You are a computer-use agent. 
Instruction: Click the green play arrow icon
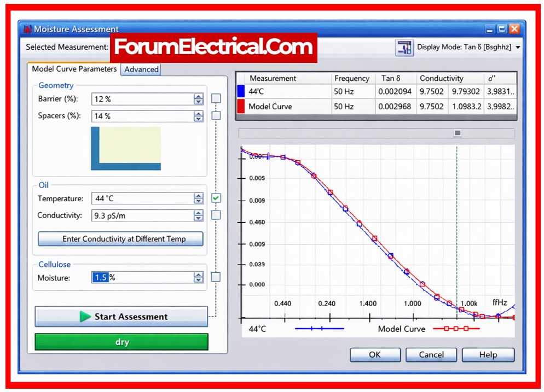coord(85,317)
